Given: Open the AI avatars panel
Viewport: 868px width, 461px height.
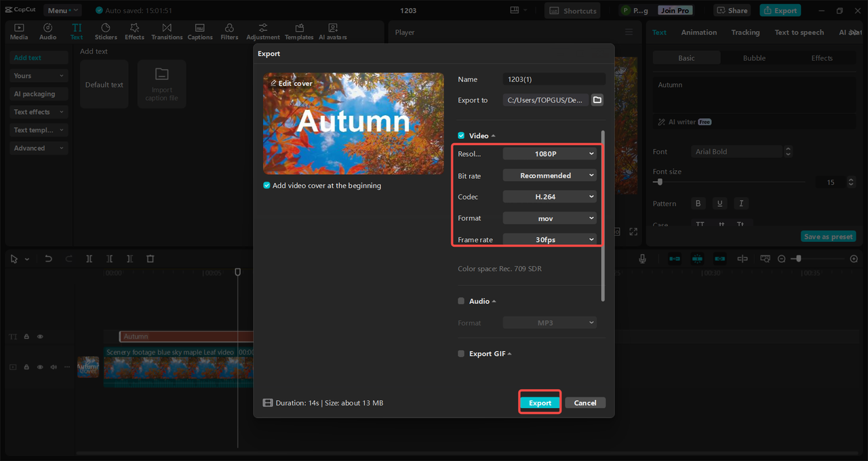Looking at the screenshot, I should coord(333,31).
